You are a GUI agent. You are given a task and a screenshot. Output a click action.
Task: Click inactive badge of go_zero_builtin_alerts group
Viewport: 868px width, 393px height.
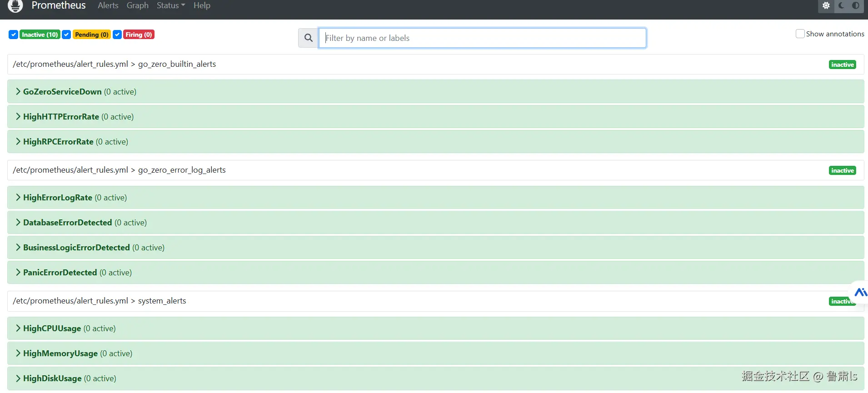pyautogui.click(x=843, y=65)
